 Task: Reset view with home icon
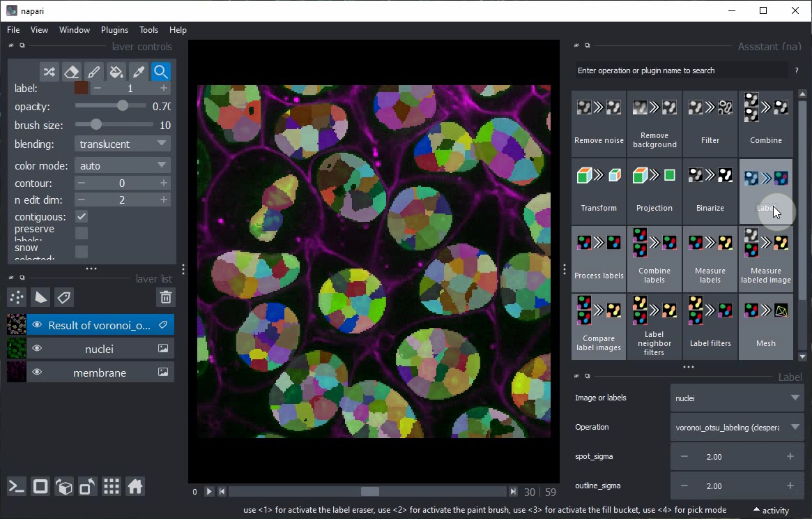[135, 487]
